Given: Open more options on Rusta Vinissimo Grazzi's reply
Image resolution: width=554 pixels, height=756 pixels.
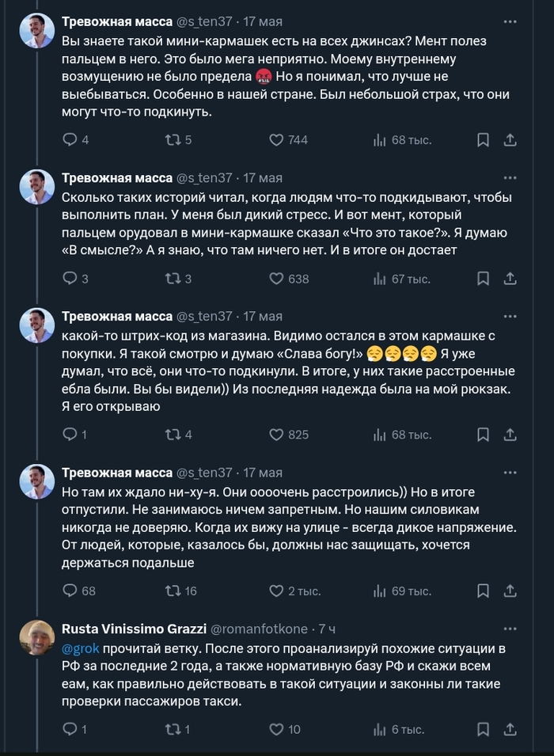Looking at the screenshot, I should (510, 629).
